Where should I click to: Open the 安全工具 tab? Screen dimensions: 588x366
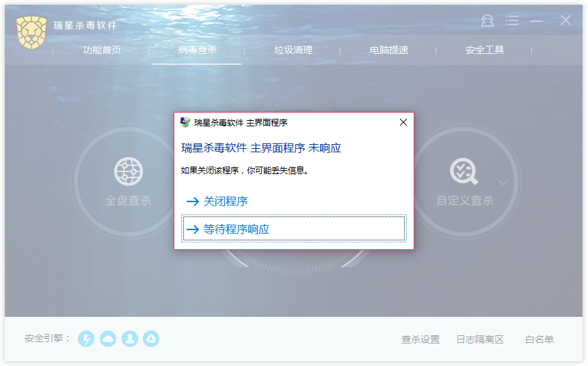(485, 50)
